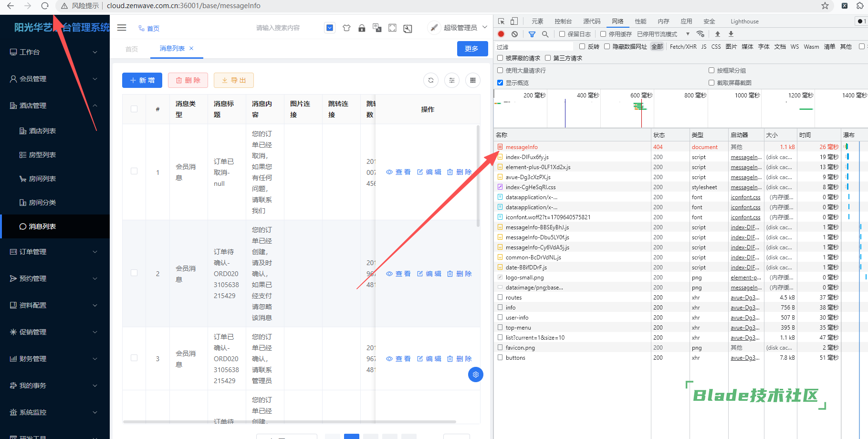The image size is (868, 439).
Task: Click the hamburger menu collapse icon
Action: tap(122, 28)
